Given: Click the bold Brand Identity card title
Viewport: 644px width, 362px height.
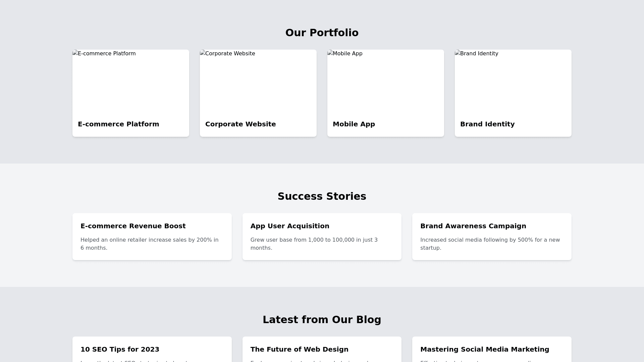Looking at the screenshot, I should [487, 124].
